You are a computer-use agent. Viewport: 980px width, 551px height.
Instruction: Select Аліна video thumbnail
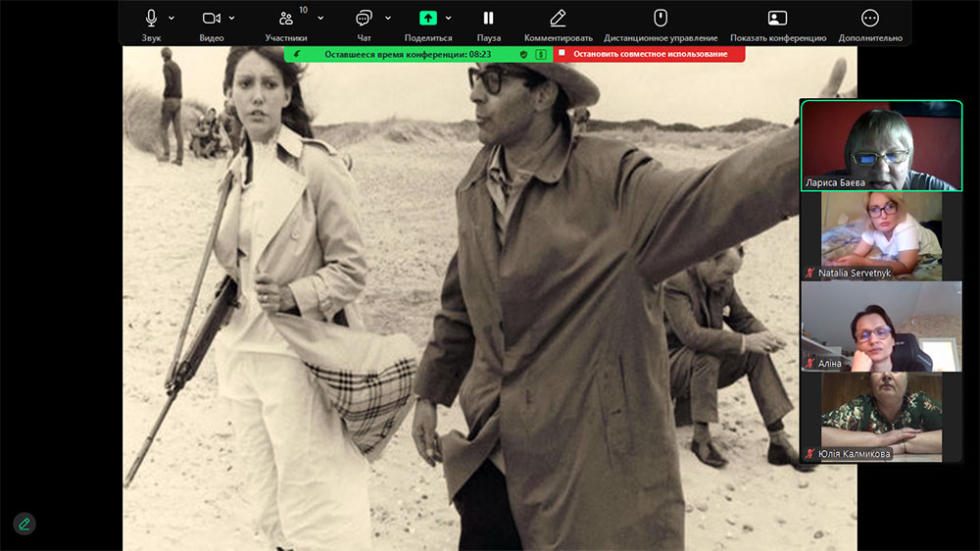881,326
